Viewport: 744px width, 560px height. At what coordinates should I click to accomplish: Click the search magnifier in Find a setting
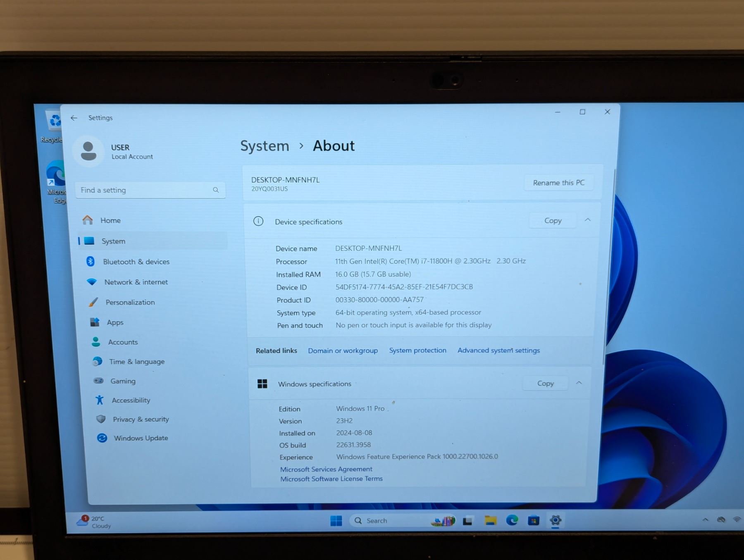click(216, 190)
